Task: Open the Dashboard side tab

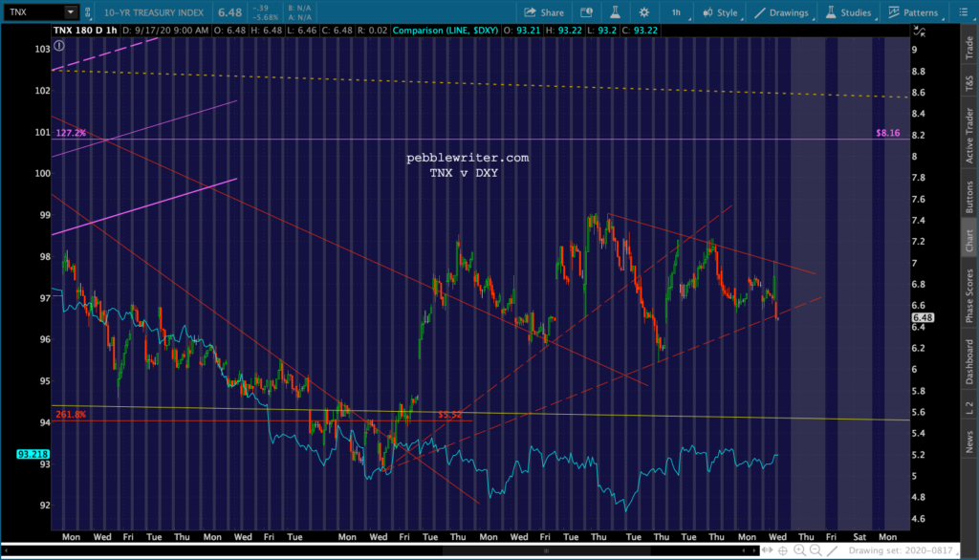Action: click(969, 361)
